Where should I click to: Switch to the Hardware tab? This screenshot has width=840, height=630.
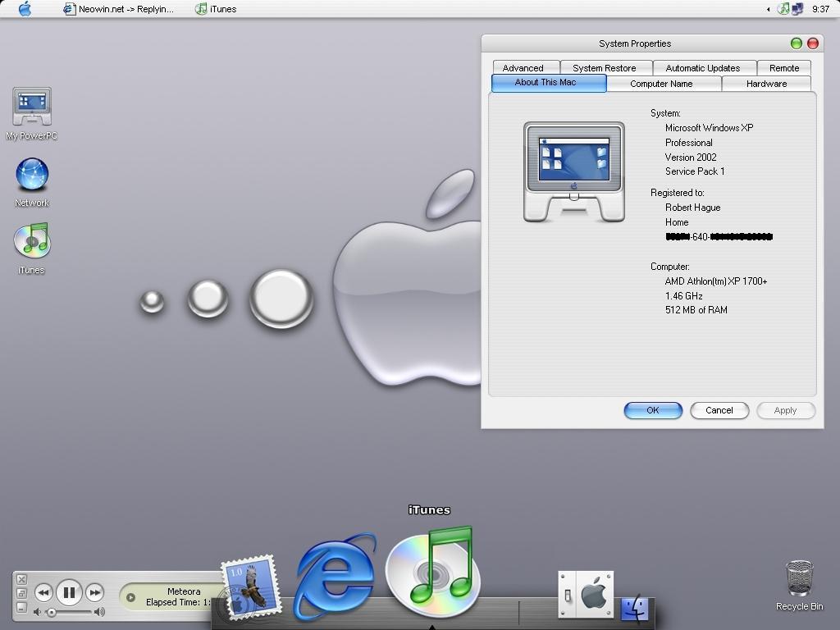[766, 84]
